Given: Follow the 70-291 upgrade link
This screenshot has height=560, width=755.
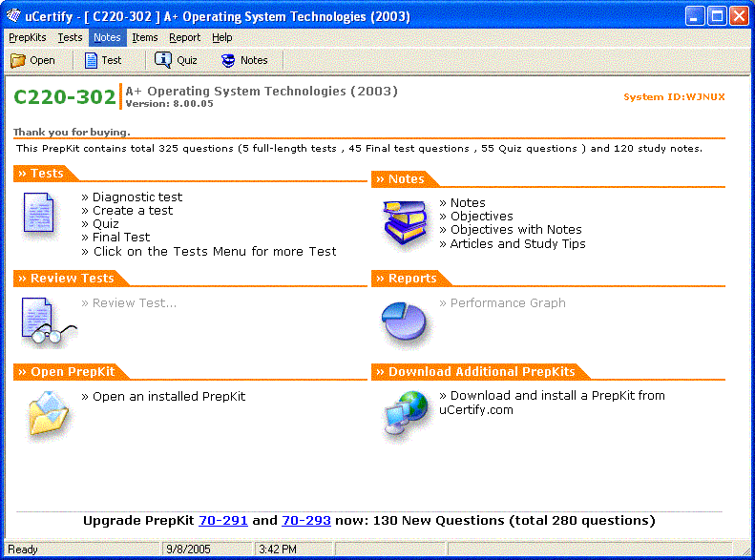Looking at the screenshot, I should [223, 521].
